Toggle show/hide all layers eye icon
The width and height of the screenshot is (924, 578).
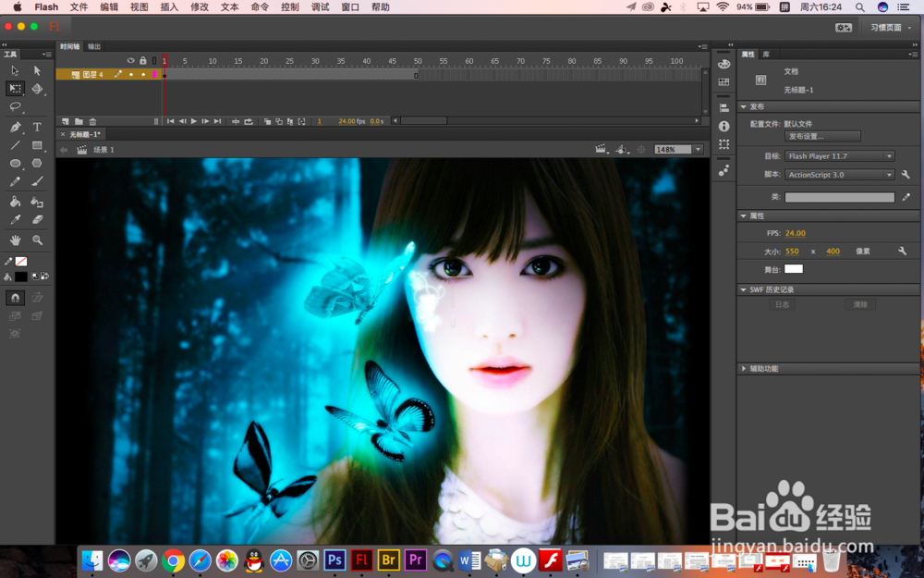(x=131, y=61)
